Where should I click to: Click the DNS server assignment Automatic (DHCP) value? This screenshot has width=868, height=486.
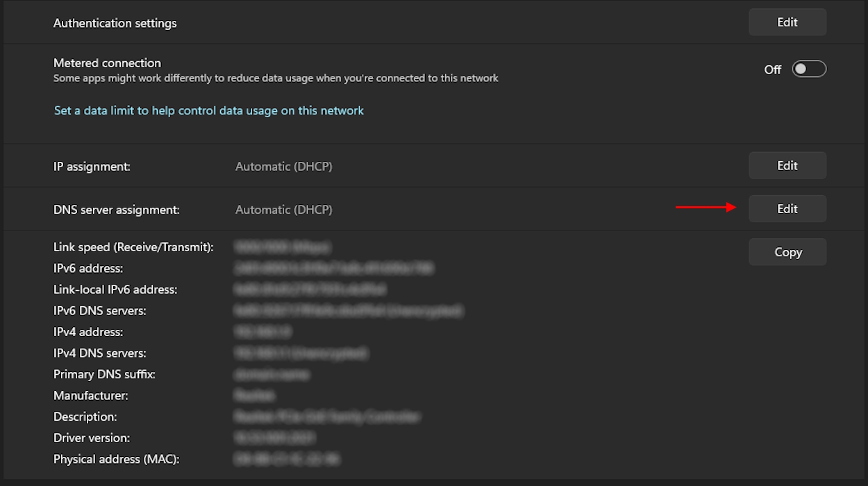283,210
